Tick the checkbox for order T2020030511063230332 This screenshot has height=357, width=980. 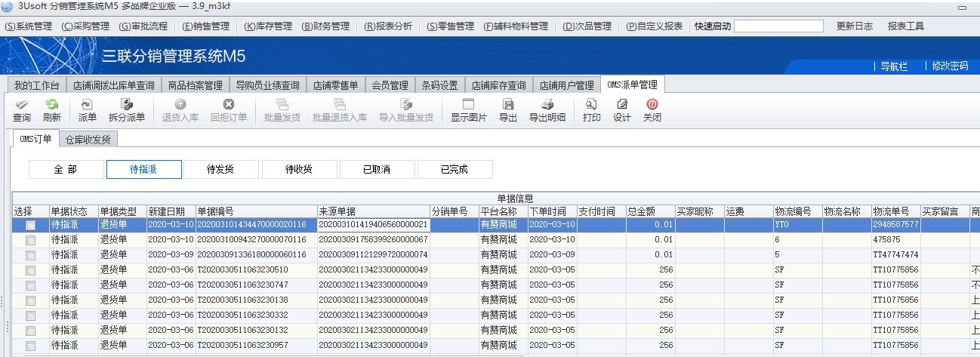pos(30,315)
